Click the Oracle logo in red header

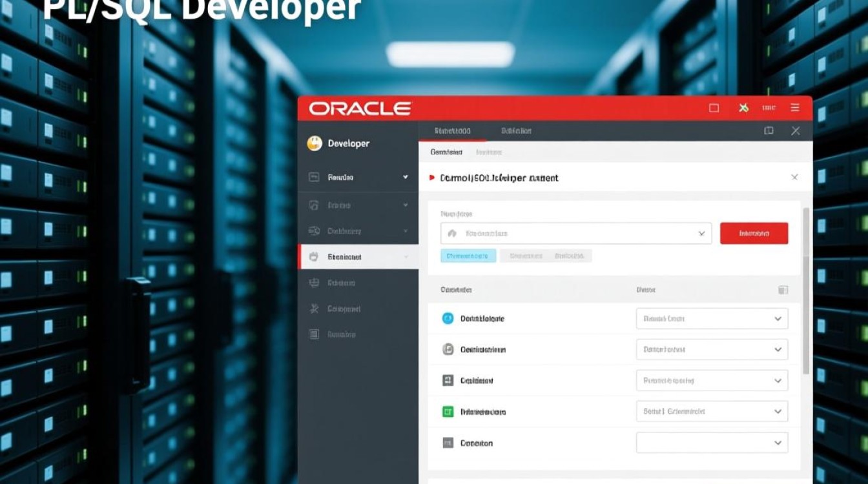pos(359,108)
